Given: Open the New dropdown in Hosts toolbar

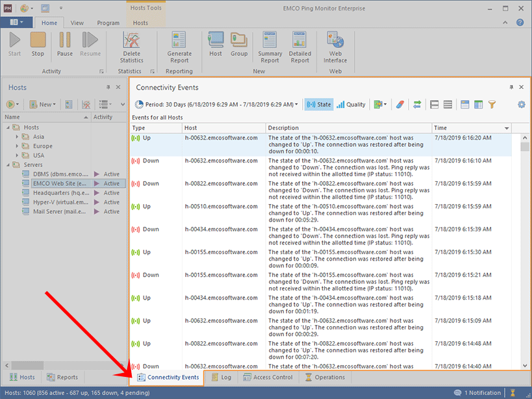Looking at the screenshot, I should (x=42, y=105).
